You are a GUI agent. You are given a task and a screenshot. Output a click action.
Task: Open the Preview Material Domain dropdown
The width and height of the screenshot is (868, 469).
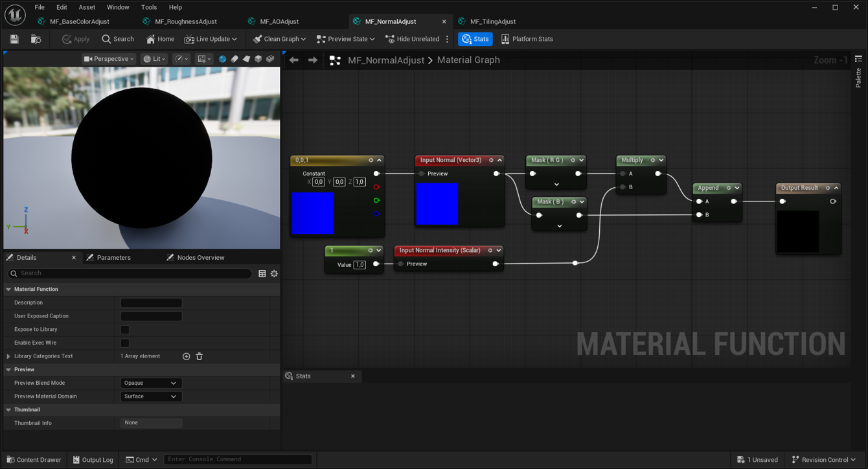tap(150, 396)
